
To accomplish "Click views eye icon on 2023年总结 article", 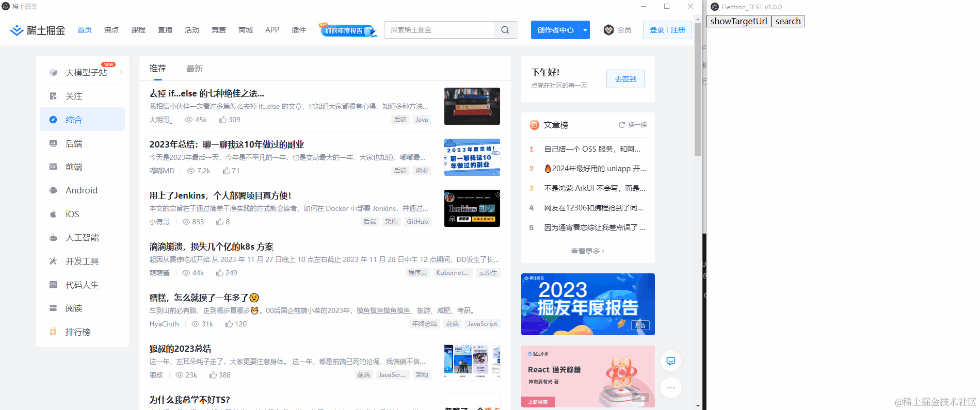I will (191, 171).
